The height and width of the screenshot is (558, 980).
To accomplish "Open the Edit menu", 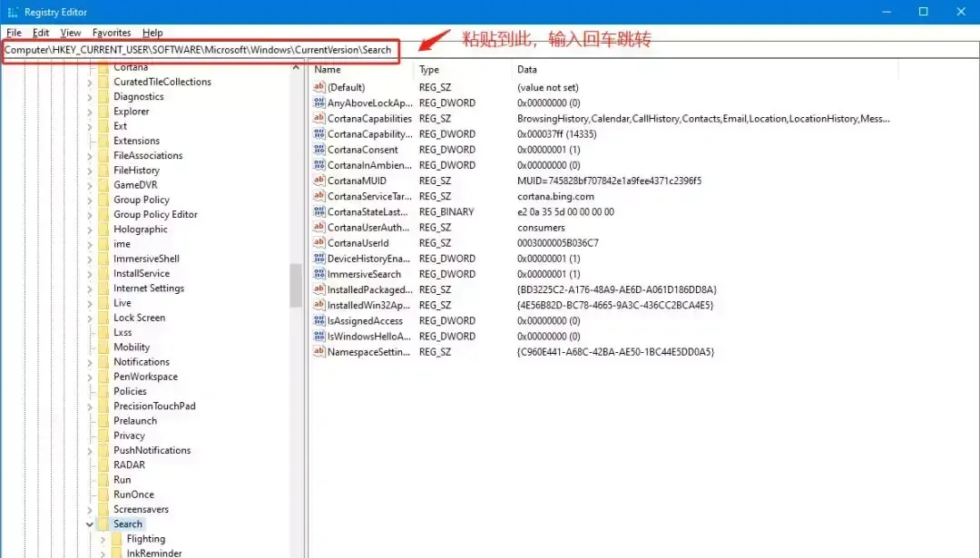I will 41,33.
